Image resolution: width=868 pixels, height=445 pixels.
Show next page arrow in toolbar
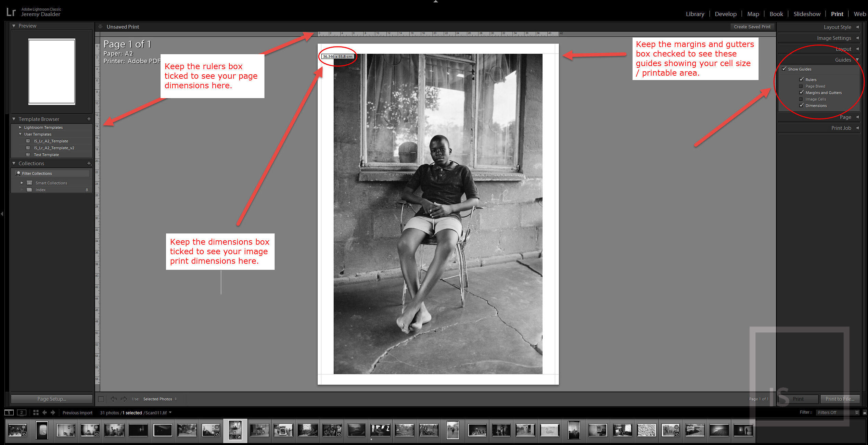coord(124,399)
